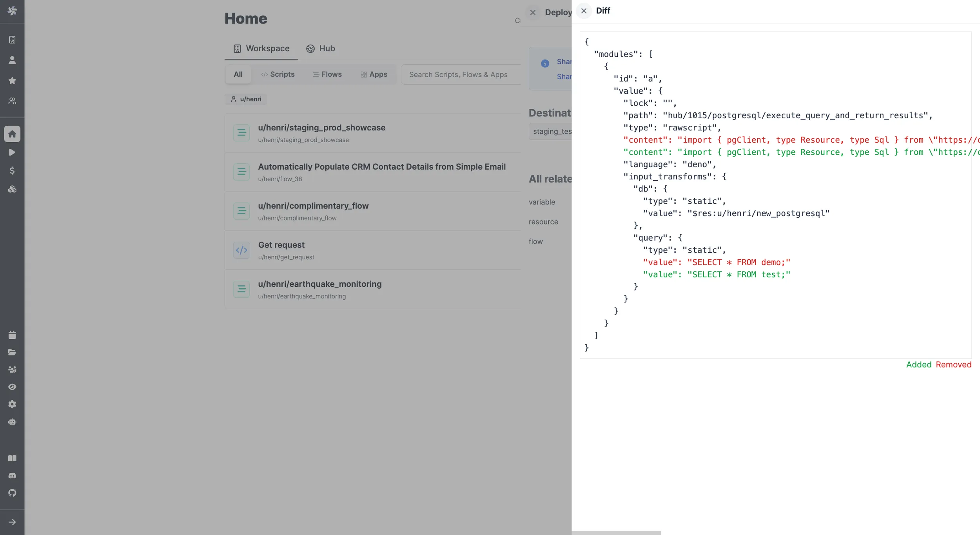Open the GitHub icon in sidebar
Viewport: 980px width, 535px height.
(12, 493)
